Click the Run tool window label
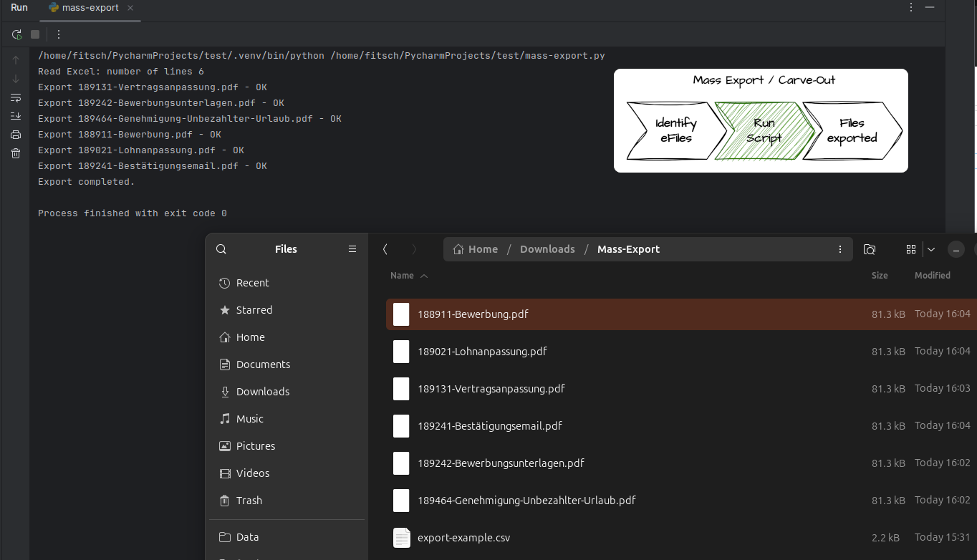 pyautogui.click(x=19, y=7)
